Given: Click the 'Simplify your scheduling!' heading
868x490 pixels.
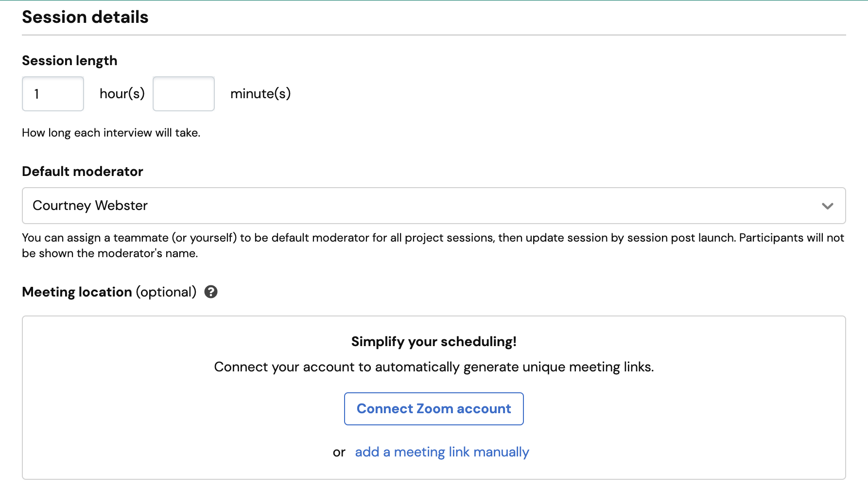Looking at the screenshot, I should [434, 342].
